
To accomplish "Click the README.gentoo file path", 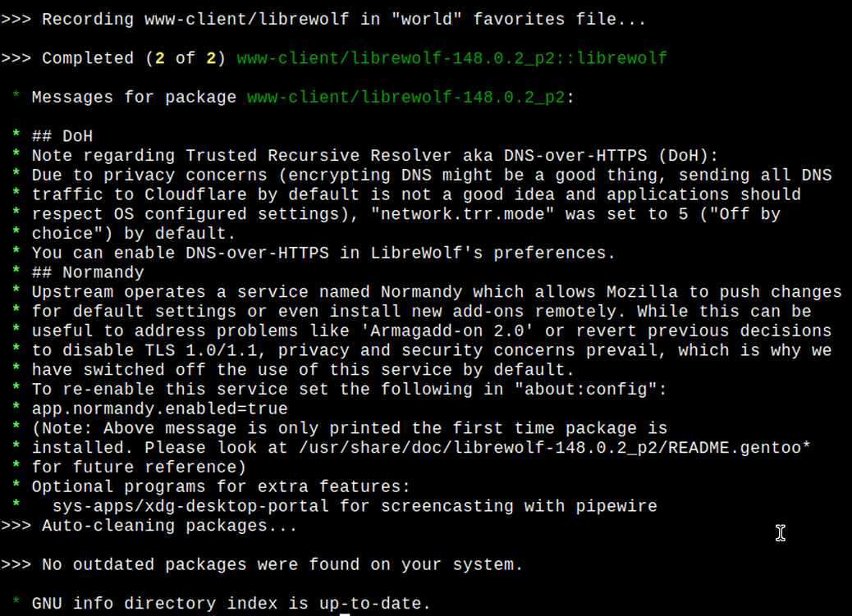I will pos(554,448).
